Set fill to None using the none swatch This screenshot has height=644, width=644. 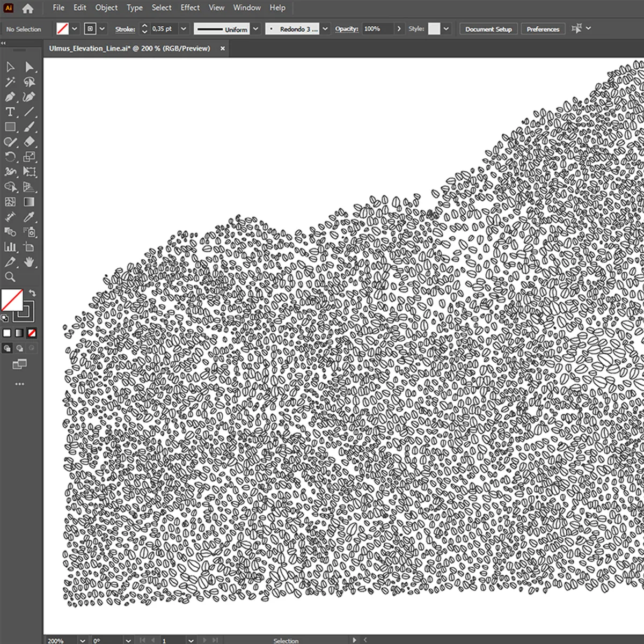pos(33,333)
